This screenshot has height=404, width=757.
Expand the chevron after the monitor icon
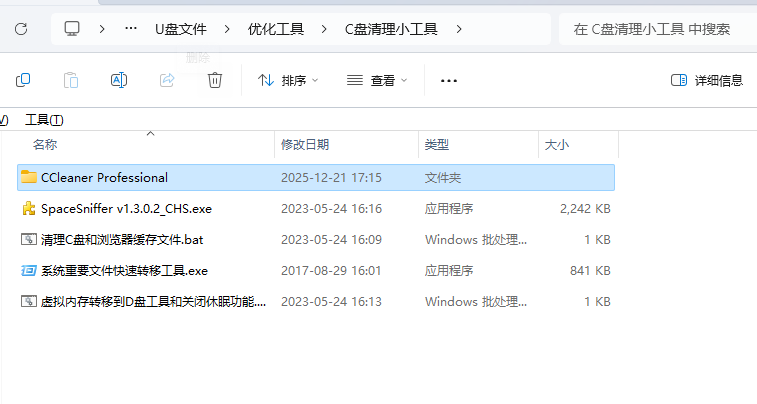[102, 29]
